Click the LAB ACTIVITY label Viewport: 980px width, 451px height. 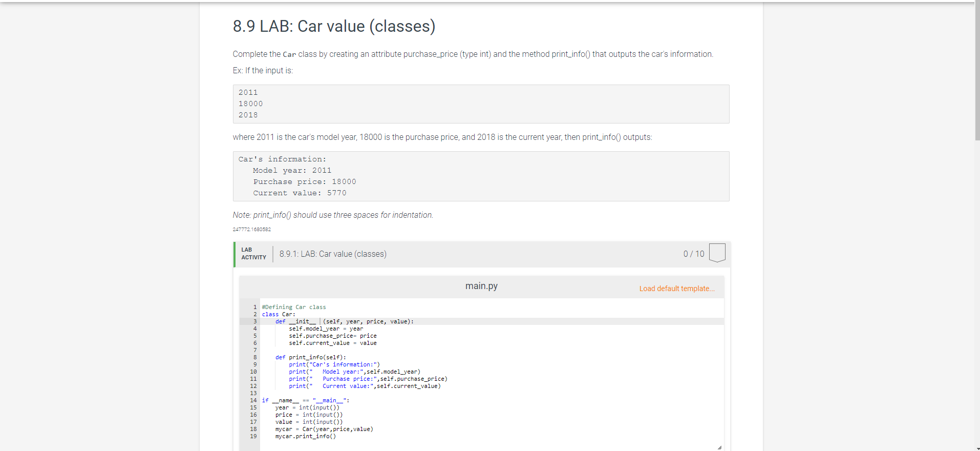click(x=253, y=254)
